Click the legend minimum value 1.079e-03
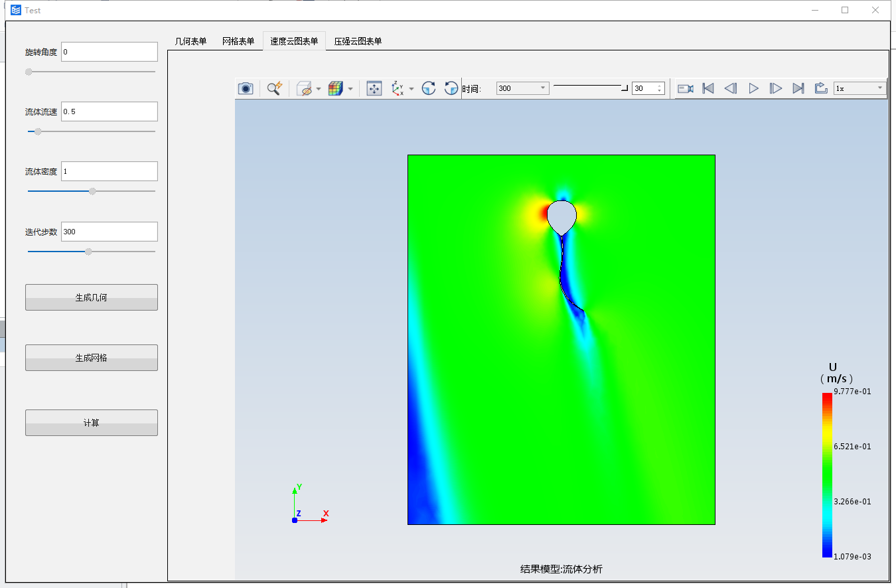 [852, 557]
